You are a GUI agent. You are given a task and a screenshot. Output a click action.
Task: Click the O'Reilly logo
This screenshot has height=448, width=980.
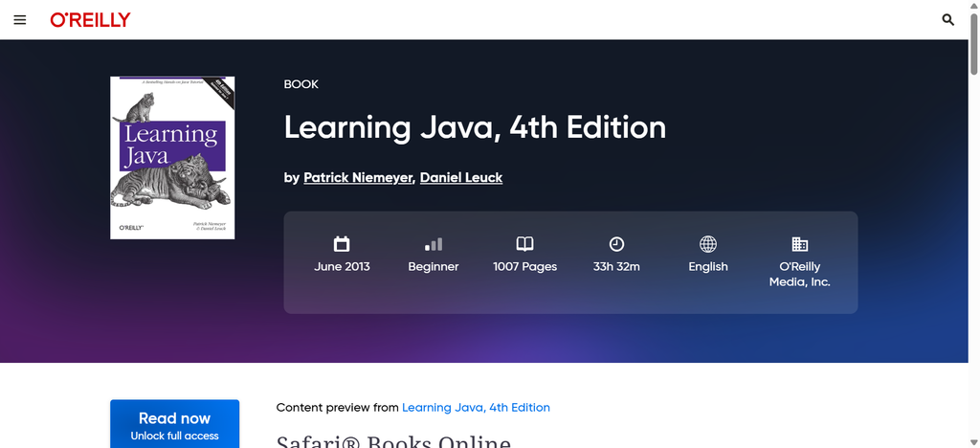coord(91,20)
